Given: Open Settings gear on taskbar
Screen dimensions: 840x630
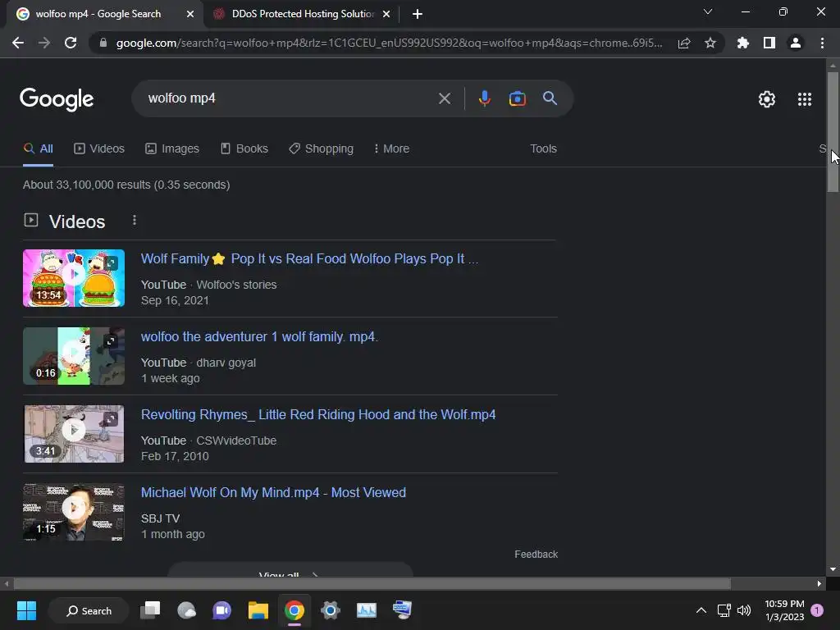Looking at the screenshot, I should [x=331, y=610].
